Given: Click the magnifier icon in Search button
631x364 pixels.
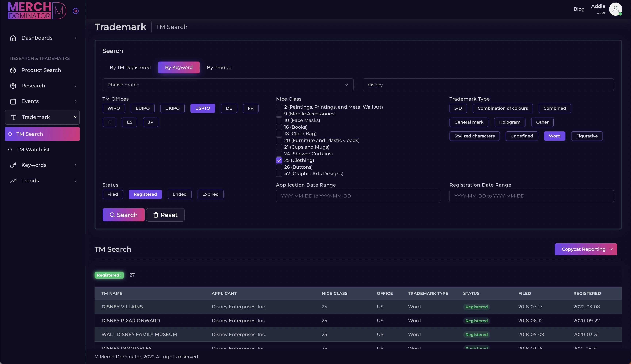Looking at the screenshot, I should click(112, 215).
